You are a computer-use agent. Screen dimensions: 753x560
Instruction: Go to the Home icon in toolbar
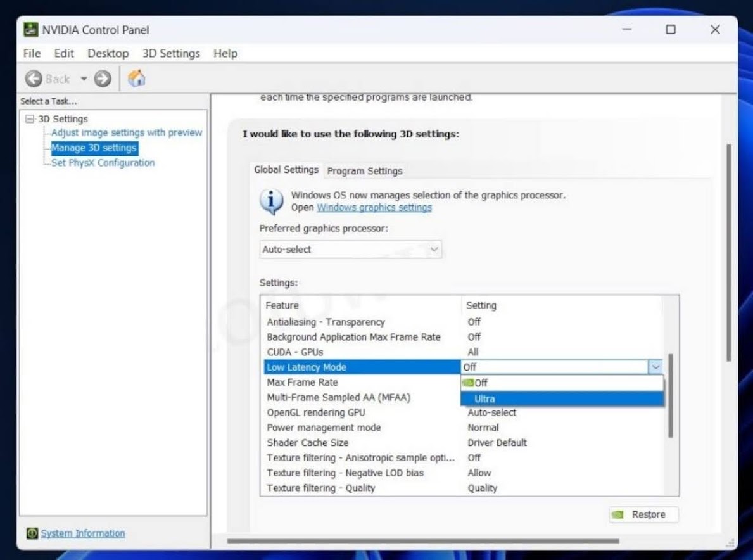[x=136, y=79]
